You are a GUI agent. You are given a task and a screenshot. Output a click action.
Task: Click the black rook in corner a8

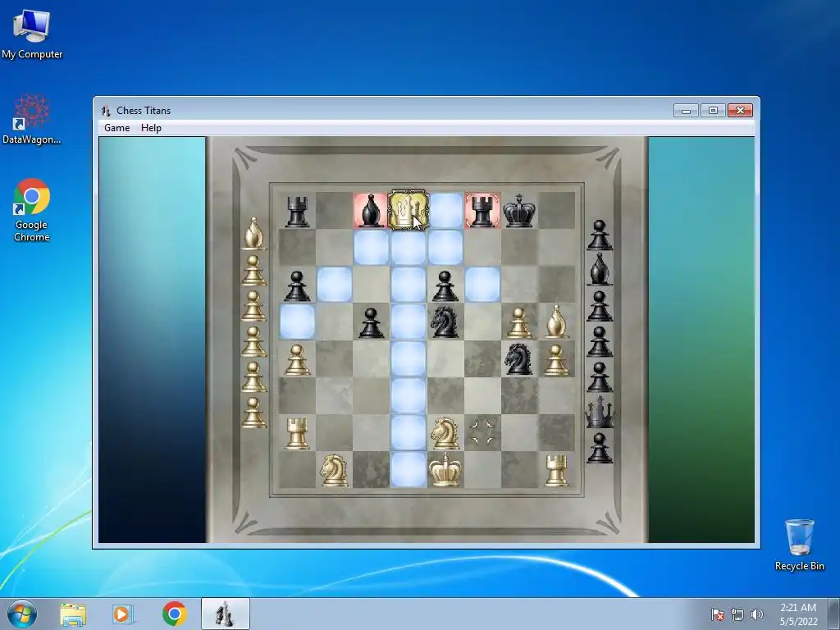[x=297, y=211]
